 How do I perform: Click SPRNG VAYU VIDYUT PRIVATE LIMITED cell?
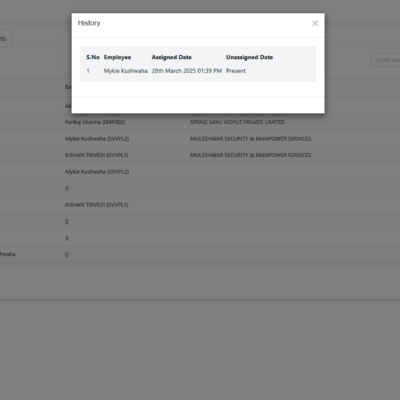click(237, 122)
